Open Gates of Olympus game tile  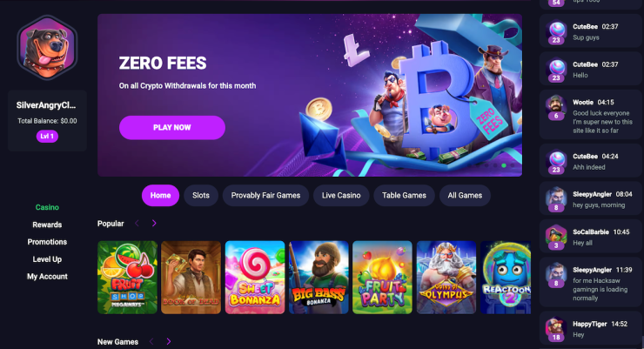446,278
